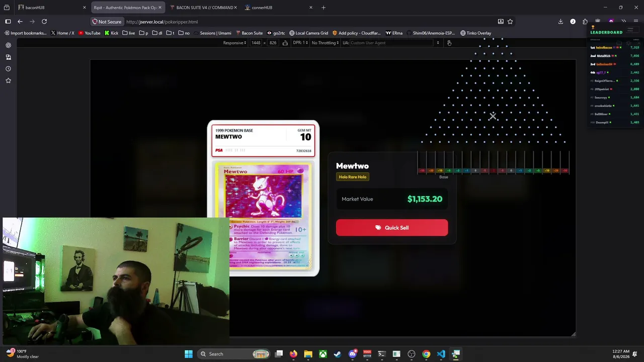Viewport: 644px width, 362px height.
Task: Click the Quick Sell button
Action: tap(392, 228)
